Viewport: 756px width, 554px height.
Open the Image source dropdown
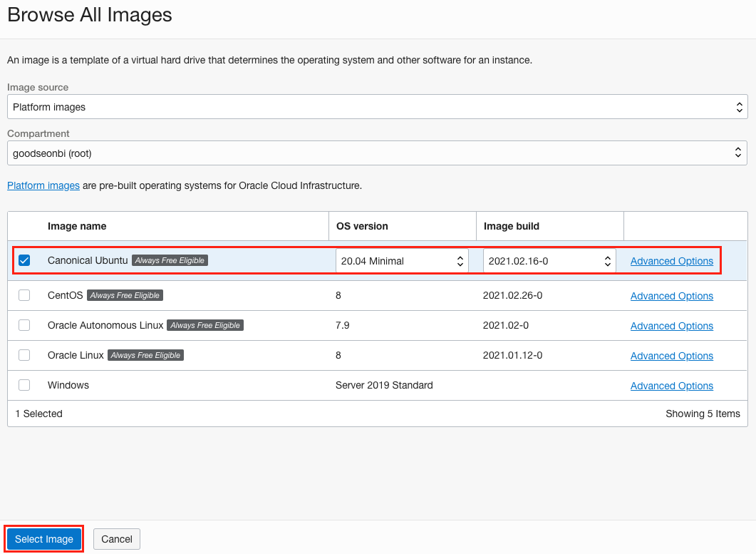tap(378, 107)
